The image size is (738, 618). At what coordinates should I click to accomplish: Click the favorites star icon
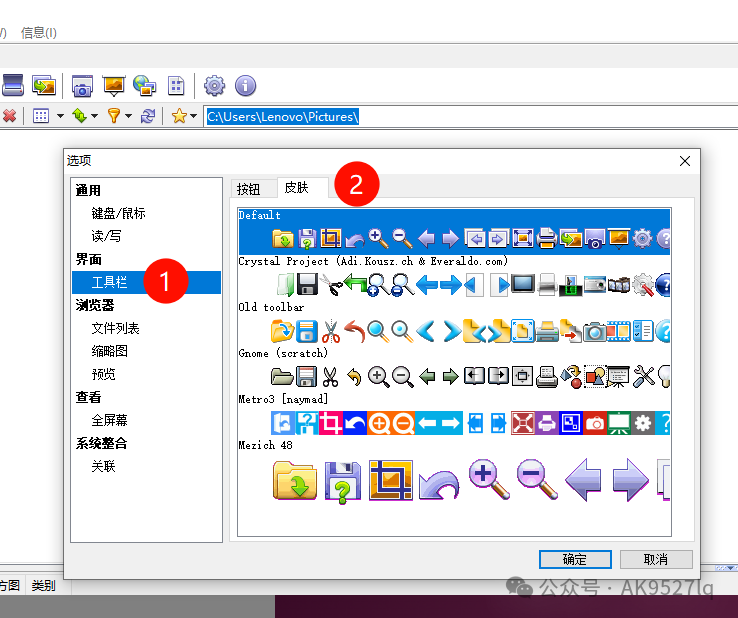coord(179,115)
